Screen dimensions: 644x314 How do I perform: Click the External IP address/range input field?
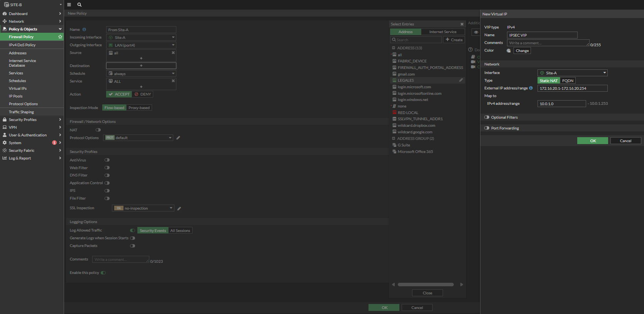572,88
